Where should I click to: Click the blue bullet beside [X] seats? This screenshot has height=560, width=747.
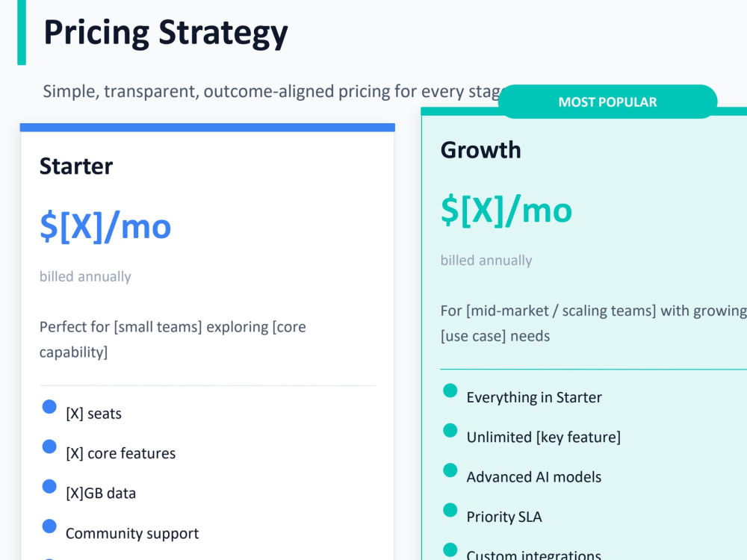49,407
